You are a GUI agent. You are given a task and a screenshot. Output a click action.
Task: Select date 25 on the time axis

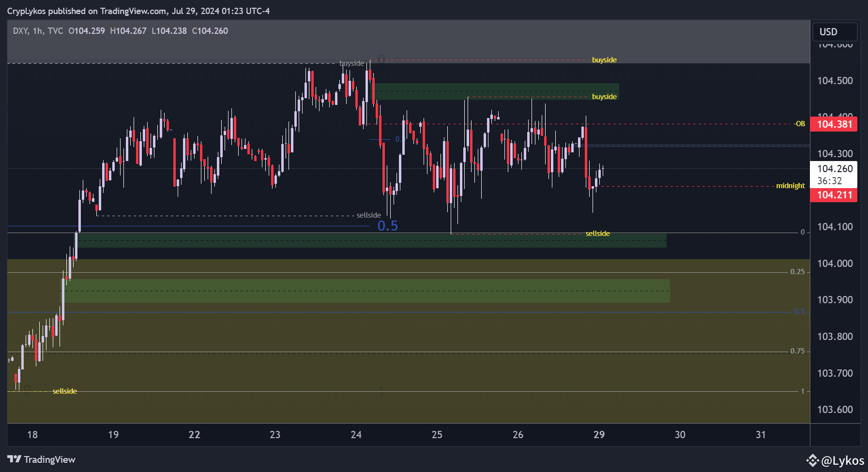pyautogui.click(x=437, y=435)
